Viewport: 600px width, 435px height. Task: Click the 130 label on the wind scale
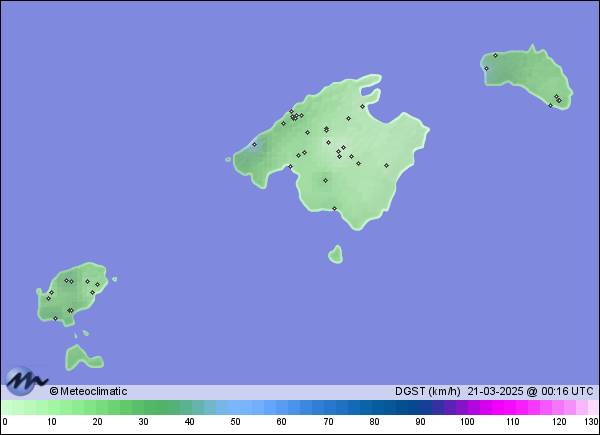click(591, 422)
